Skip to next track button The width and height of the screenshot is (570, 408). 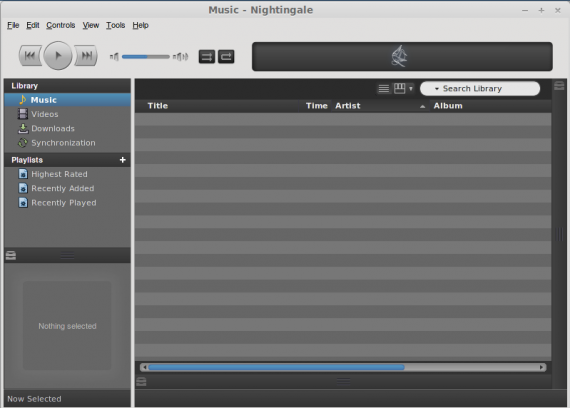click(x=86, y=56)
